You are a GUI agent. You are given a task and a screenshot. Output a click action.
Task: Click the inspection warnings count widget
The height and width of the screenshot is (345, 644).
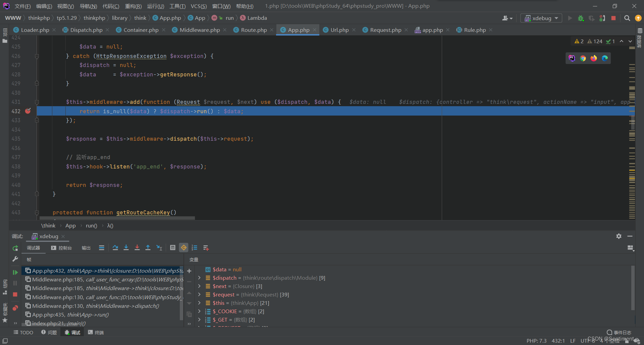tap(594, 41)
